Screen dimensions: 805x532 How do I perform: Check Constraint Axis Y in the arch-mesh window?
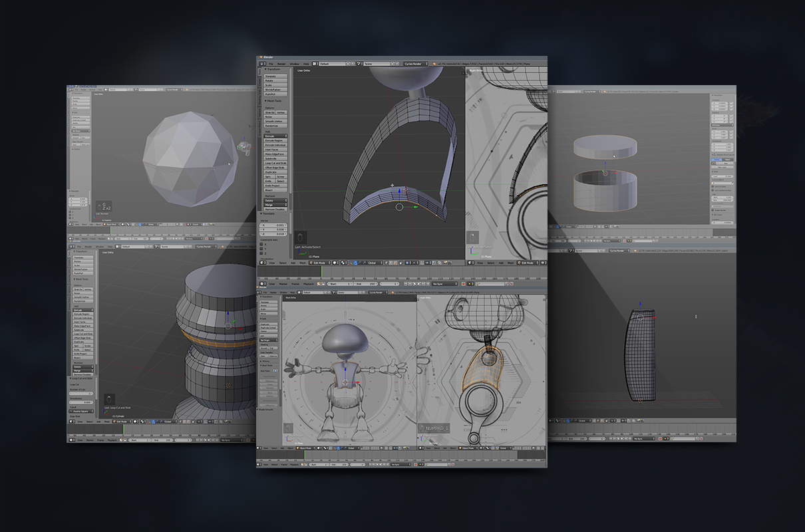(x=261, y=249)
